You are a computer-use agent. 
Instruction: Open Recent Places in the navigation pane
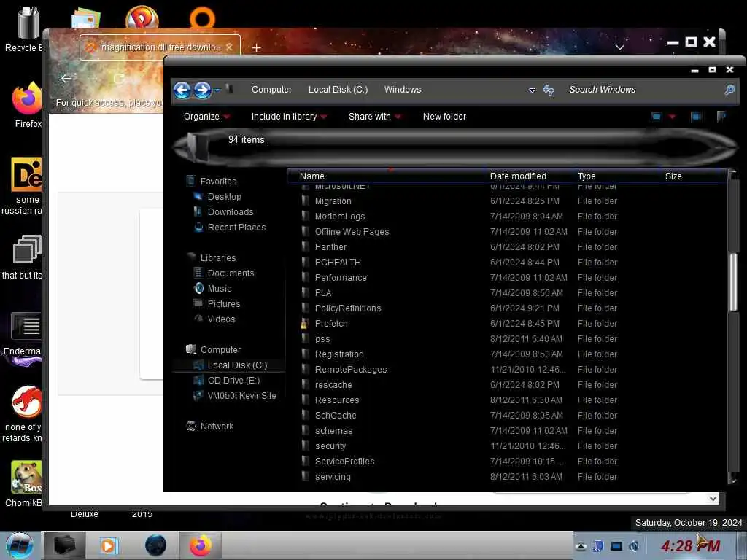coord(236,227)
